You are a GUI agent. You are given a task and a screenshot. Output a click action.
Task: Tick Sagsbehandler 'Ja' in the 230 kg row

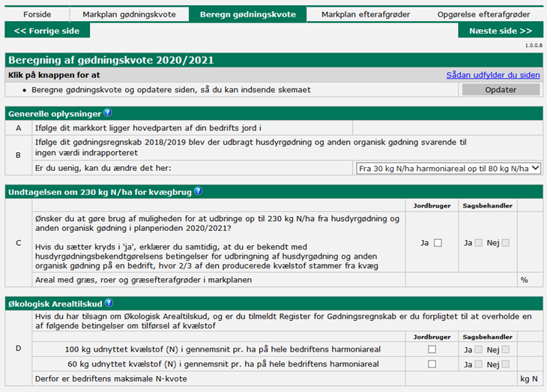click(479, 243)
